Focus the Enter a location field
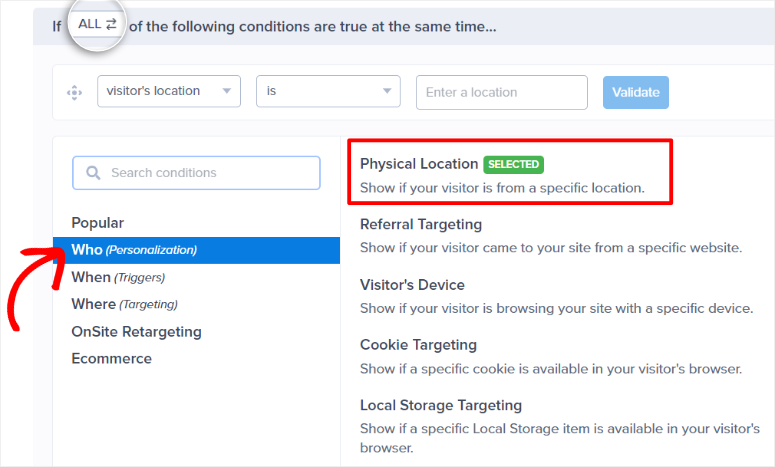 [x=502, y=92]
